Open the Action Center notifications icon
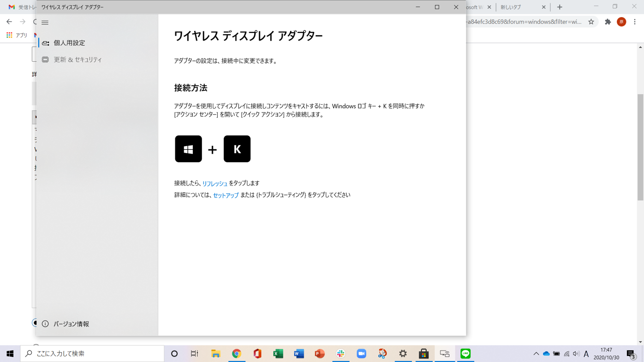Viewport: 644px width, 362px height. tap(631, 354)
